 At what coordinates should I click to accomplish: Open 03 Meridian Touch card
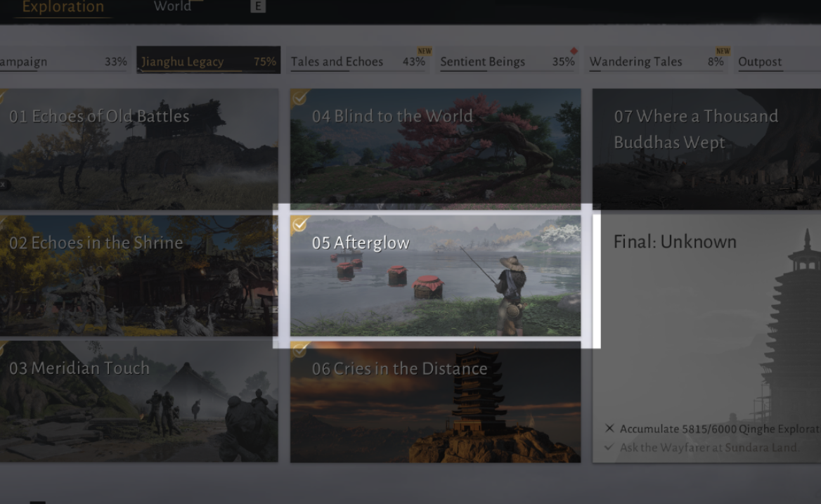click(138, 401)
